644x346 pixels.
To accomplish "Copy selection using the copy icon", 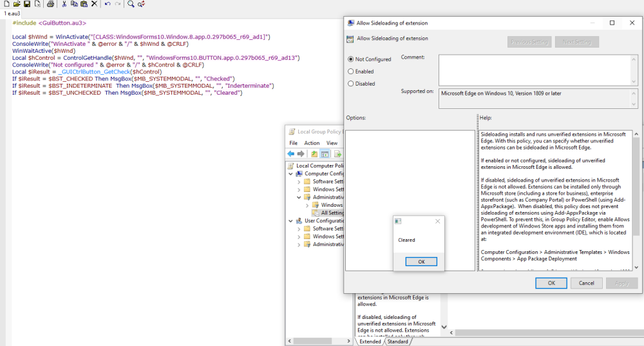I will tap(74, 4).
